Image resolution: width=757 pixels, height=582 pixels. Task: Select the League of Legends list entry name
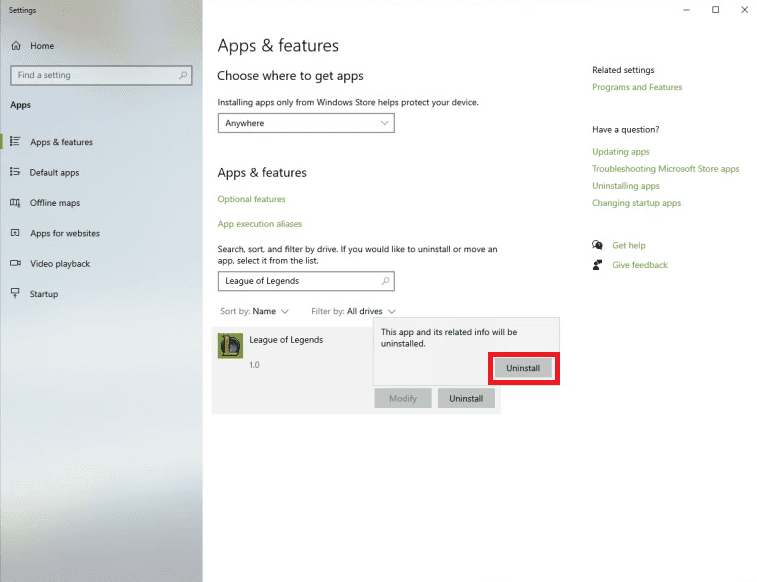[286, 340]
